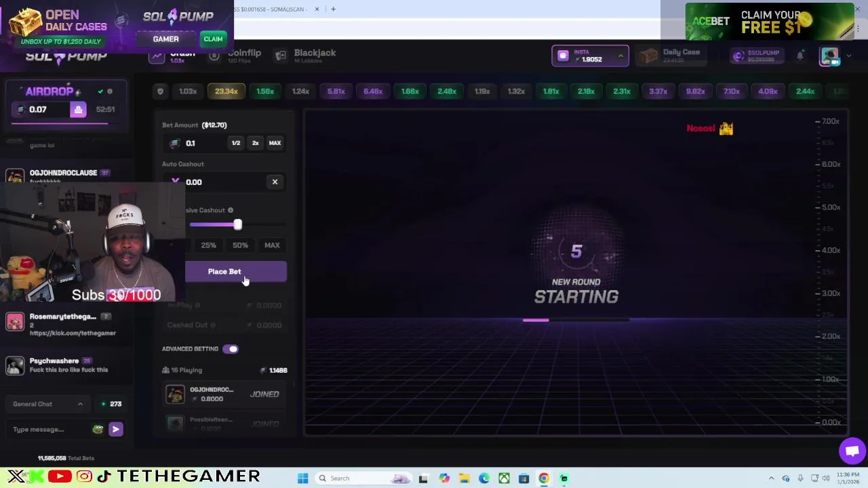Viewport: 868px width, 488px height.
Task: Click OGJOHNDROC player row in bets list
Action: tap(224, 394)
